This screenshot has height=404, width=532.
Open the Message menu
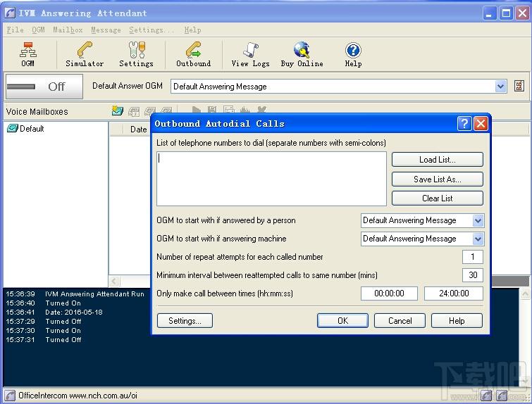106,30
